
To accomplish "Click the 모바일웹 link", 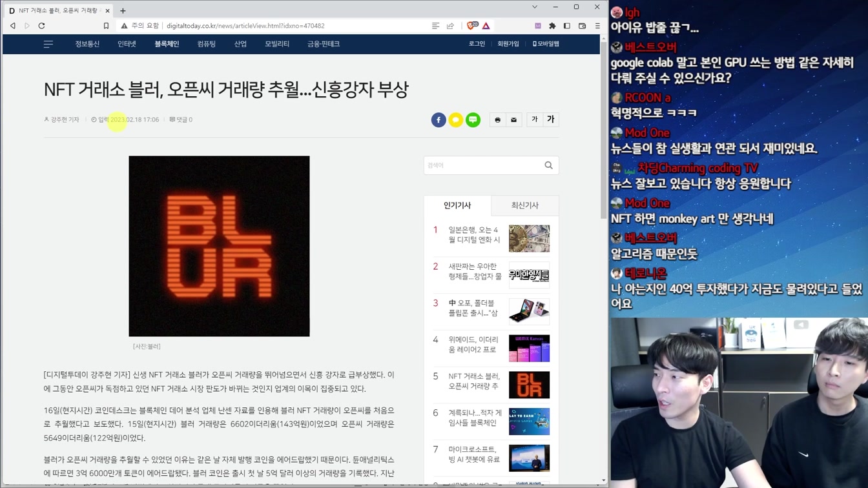I will 546,44.
